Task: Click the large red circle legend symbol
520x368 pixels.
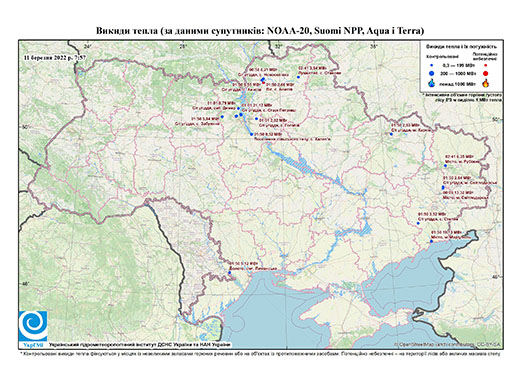Action: [x=486, y=73]
